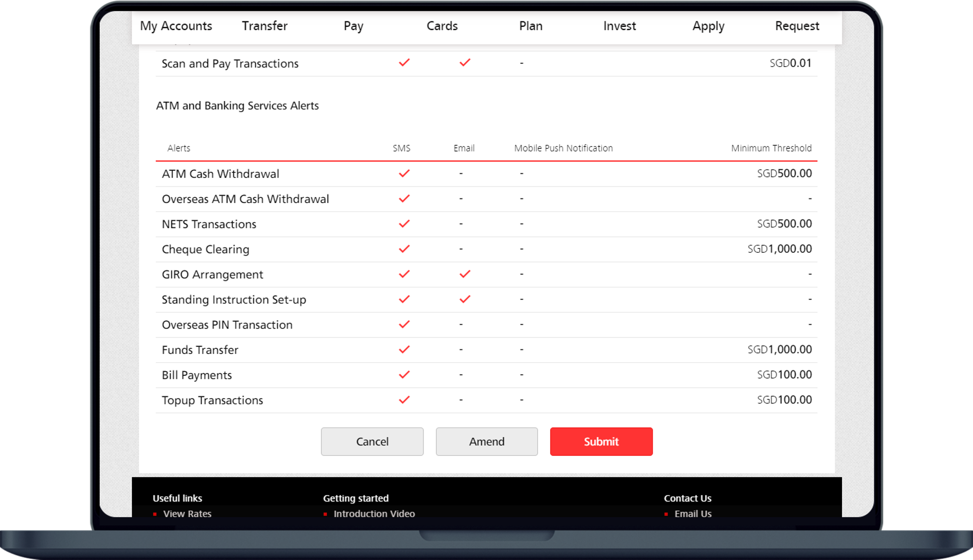The height and width of the screenshot is (560, 973).
Task: Click Email checkmark for Standing Instruction Set-up
Action: pyautogui.click(x=465, y=299)
